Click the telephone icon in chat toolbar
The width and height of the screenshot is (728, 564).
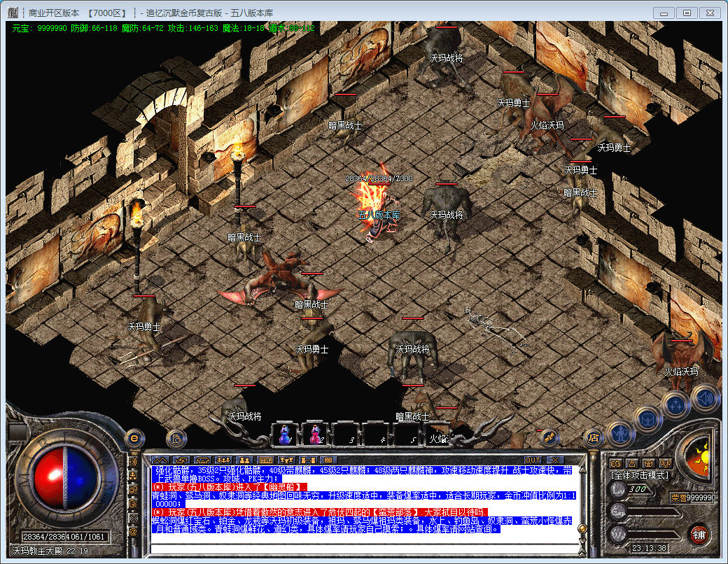202,460
